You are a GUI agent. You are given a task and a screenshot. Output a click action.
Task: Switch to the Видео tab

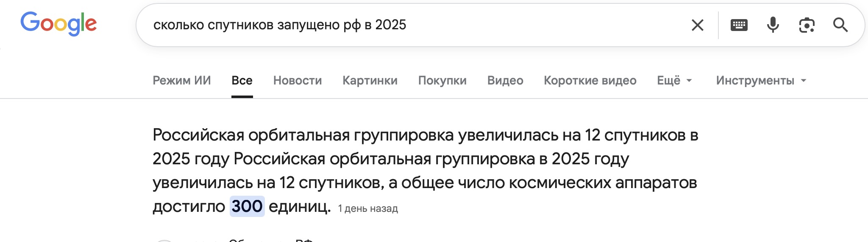505,80
